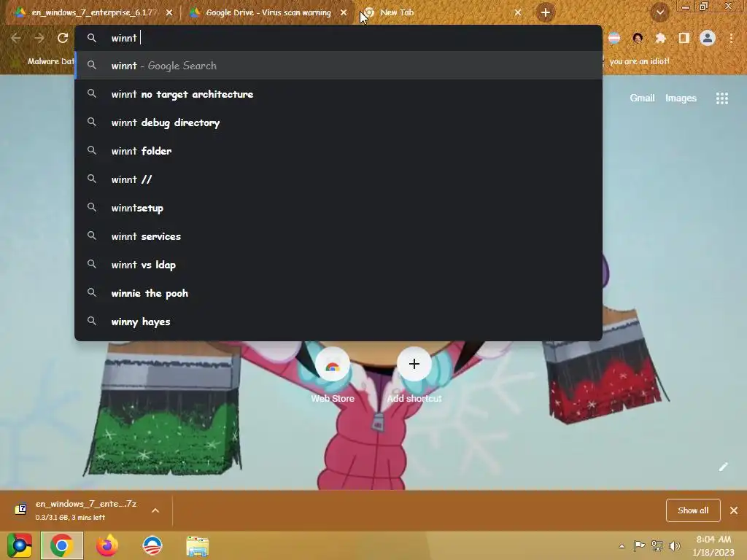The image size is (747, 560).
Task: Open a new tab with the plus button
Action: [x=546, y=12]
